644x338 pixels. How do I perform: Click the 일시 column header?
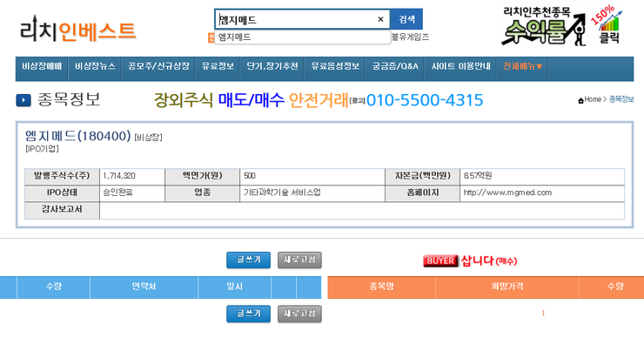234,287
